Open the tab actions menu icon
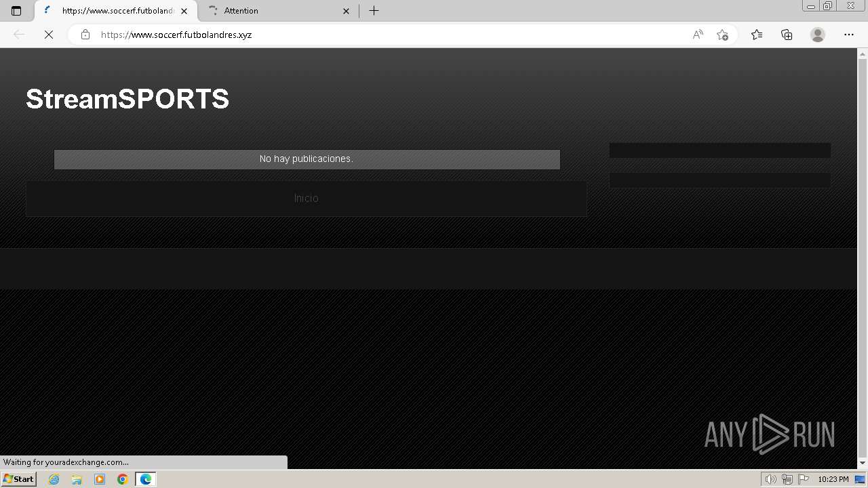 16,11
